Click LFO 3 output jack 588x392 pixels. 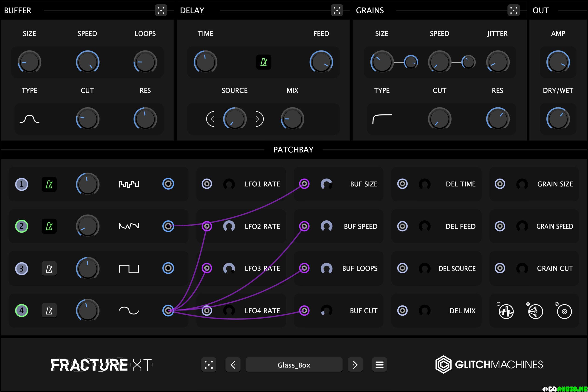tap(168, 268)
